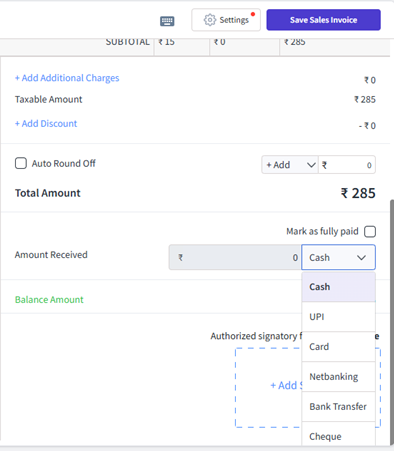Select Cheque payment option
The image size is (394, 451).
pyautogui.click(x=339, y=436)
